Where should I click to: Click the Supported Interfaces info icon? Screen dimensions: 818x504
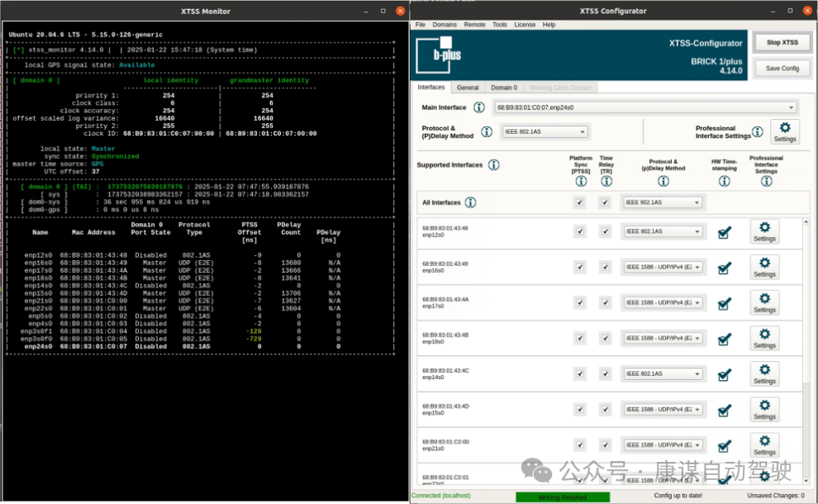(x=493, y=165)
